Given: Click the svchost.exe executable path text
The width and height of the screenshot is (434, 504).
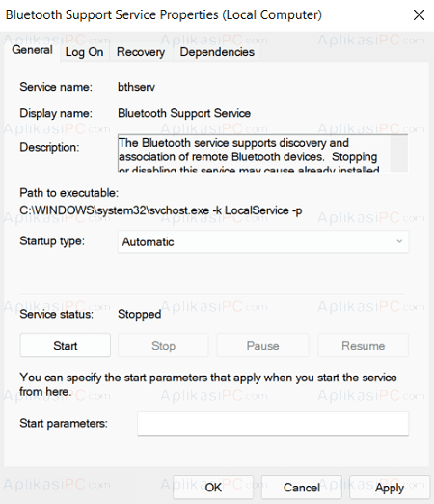Looking at the screenshot, I should [x=161, y=210].
